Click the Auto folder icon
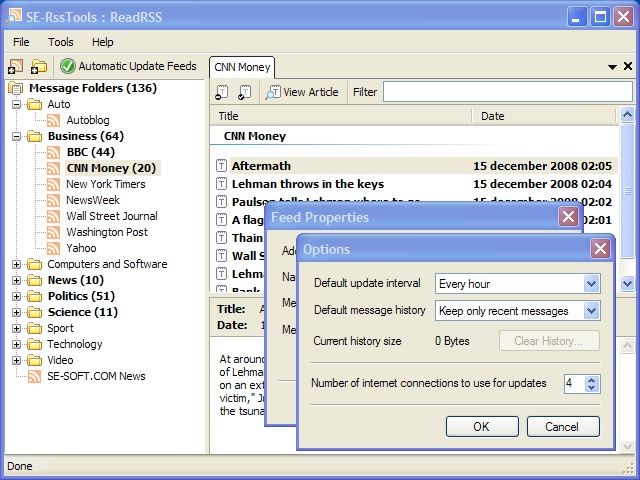The image size is (640, 480). click(x=35, y=104)
